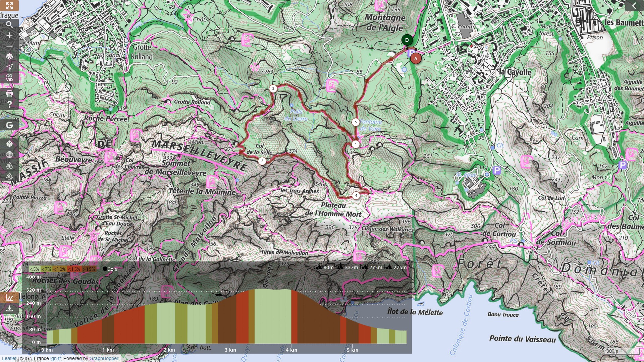Click the Puits du Lierre label

296,115
